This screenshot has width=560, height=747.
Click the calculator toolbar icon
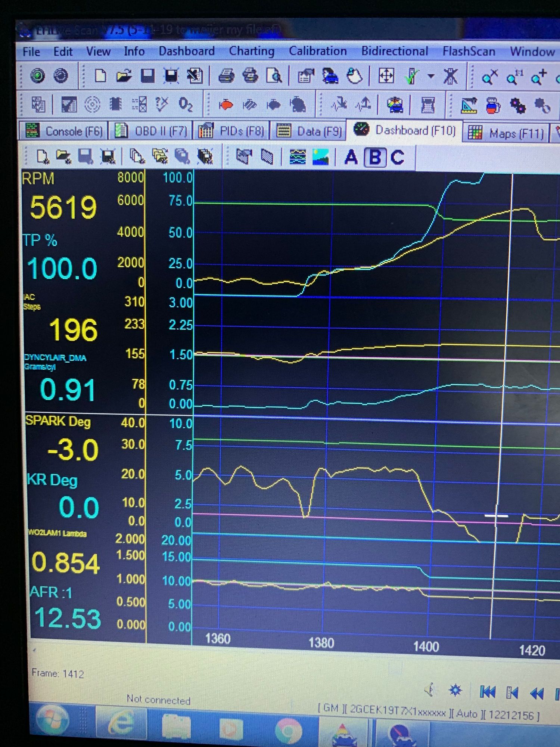(x=427, y=105)
